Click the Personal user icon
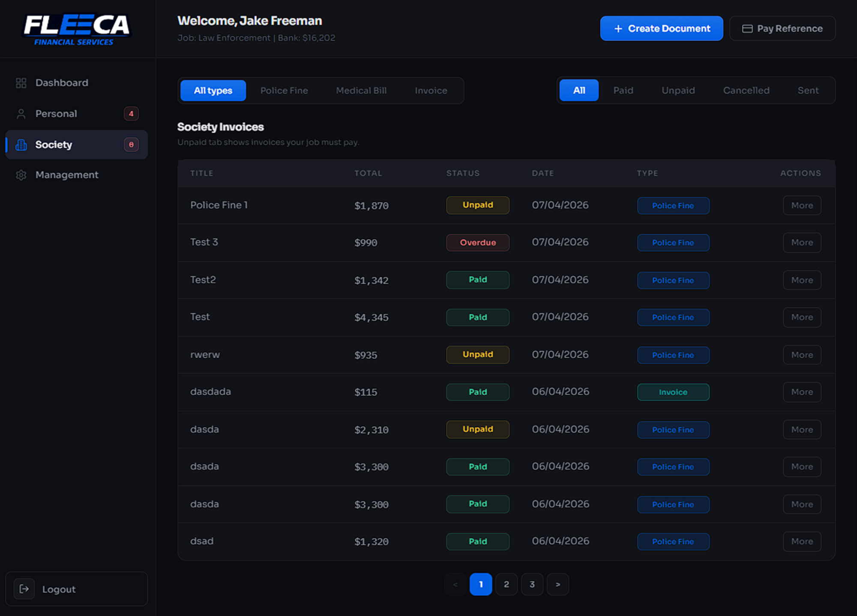857x616 pixels. (x=21, y=114)
